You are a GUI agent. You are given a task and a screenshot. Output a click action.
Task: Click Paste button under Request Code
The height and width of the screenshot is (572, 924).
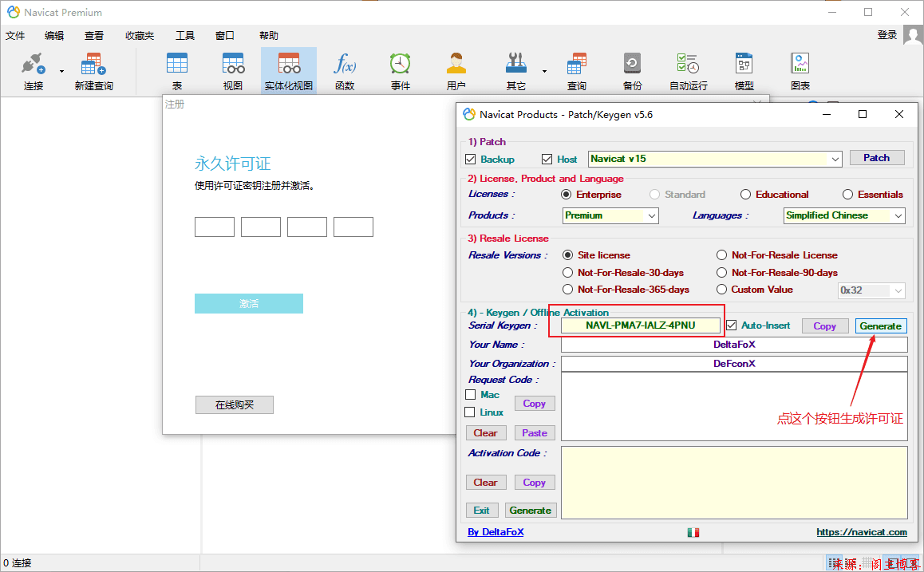[x=535, y=433]
